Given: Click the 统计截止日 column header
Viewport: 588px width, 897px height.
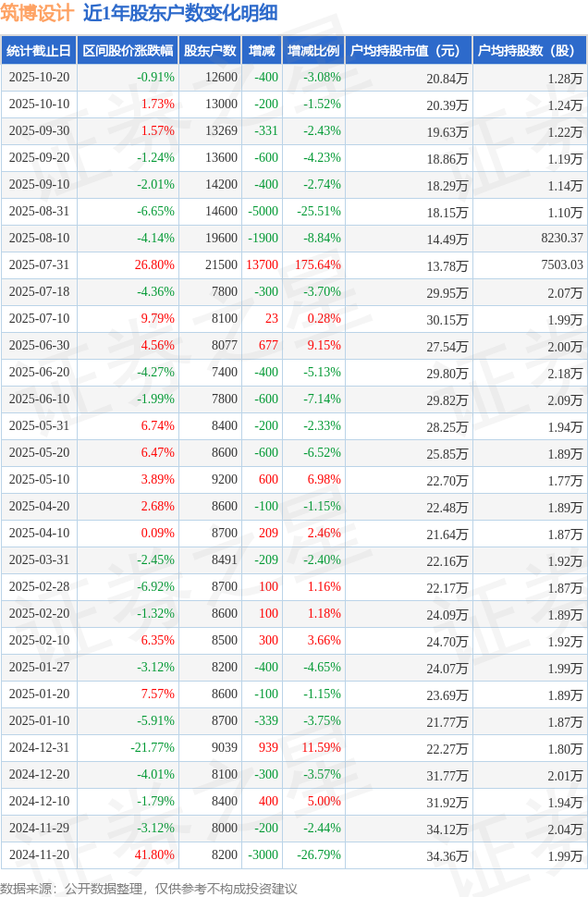Looking at the screenshot, I should 38,51.
